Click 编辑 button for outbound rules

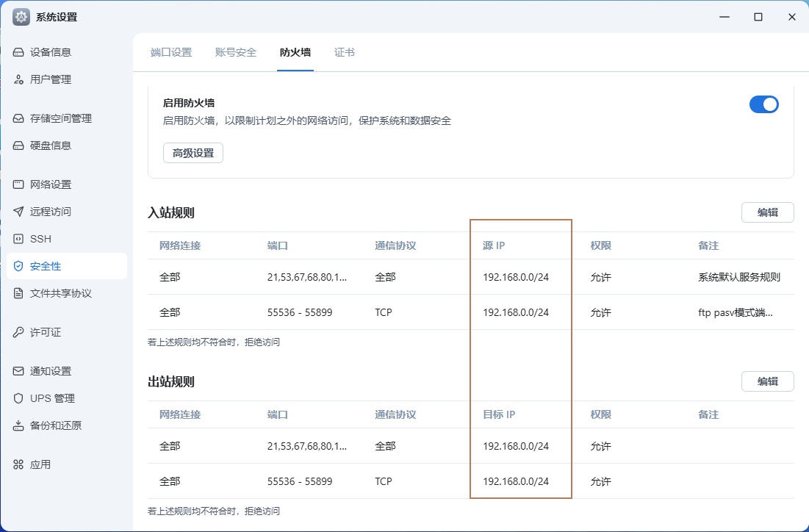767,381
